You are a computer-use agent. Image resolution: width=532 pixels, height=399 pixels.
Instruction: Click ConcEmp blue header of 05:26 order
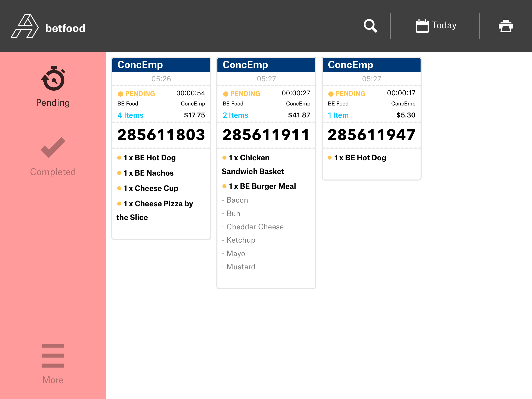coord(161,65)
